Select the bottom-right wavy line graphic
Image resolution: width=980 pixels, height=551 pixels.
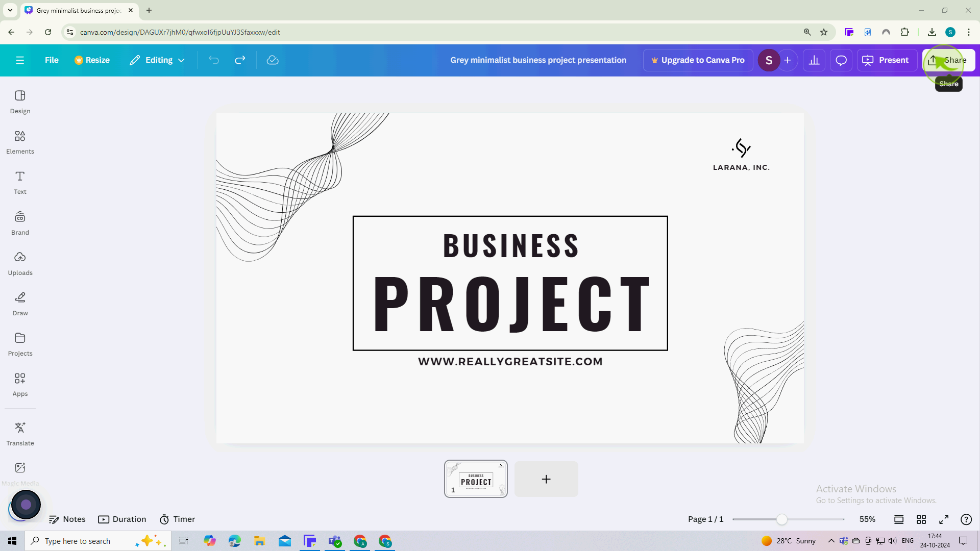point(764,382)
